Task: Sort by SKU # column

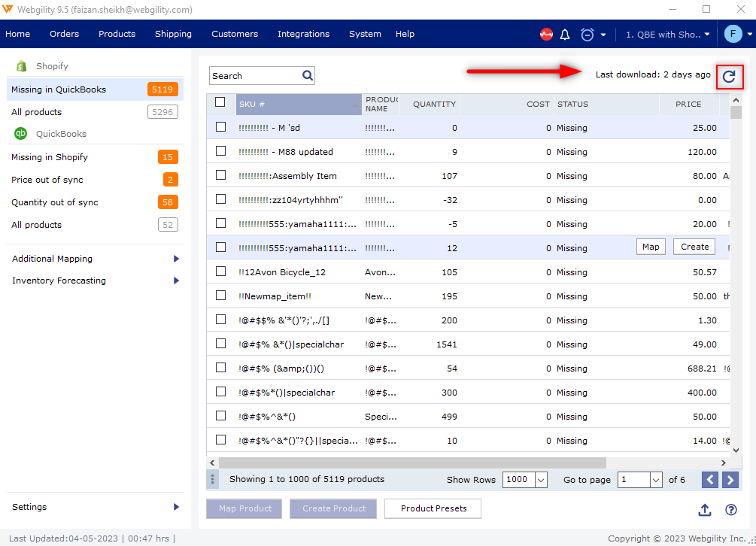Action: click(x=299, y=104)
